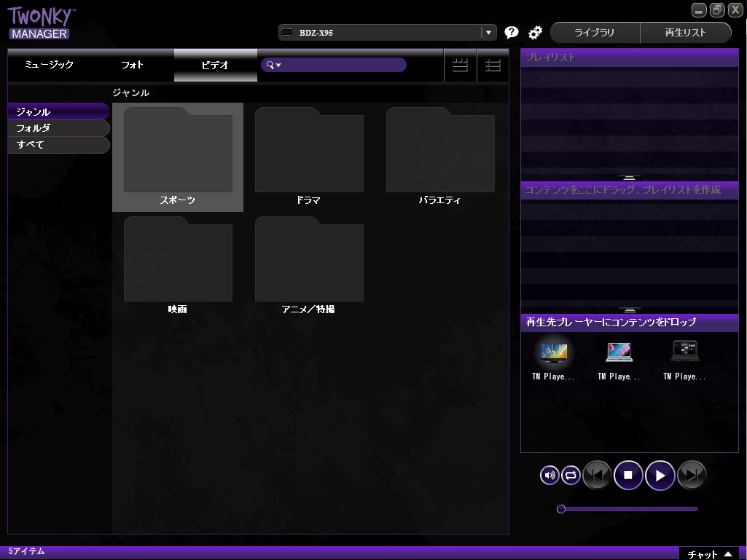Click the play button
This screenshot has width=747, height=560.
point(660,476)
